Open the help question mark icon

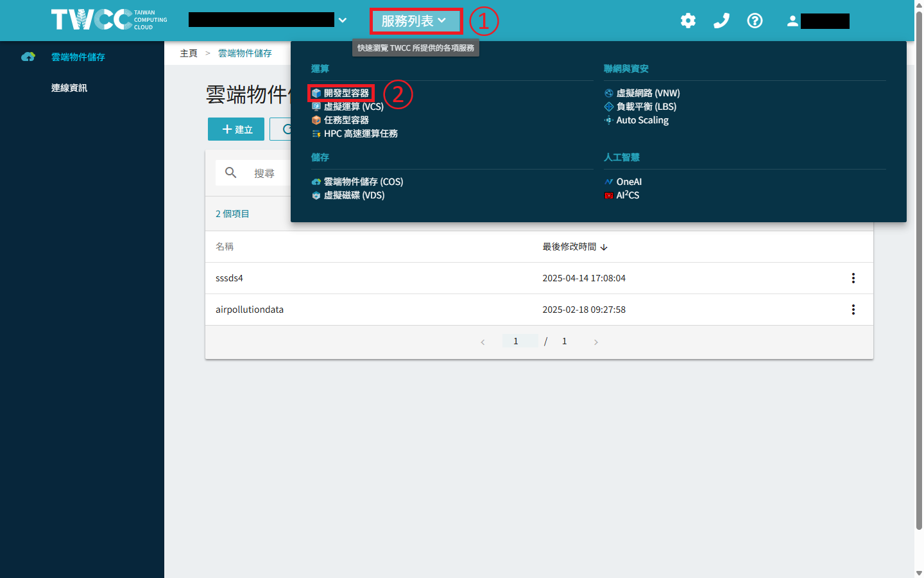[755, 21]
